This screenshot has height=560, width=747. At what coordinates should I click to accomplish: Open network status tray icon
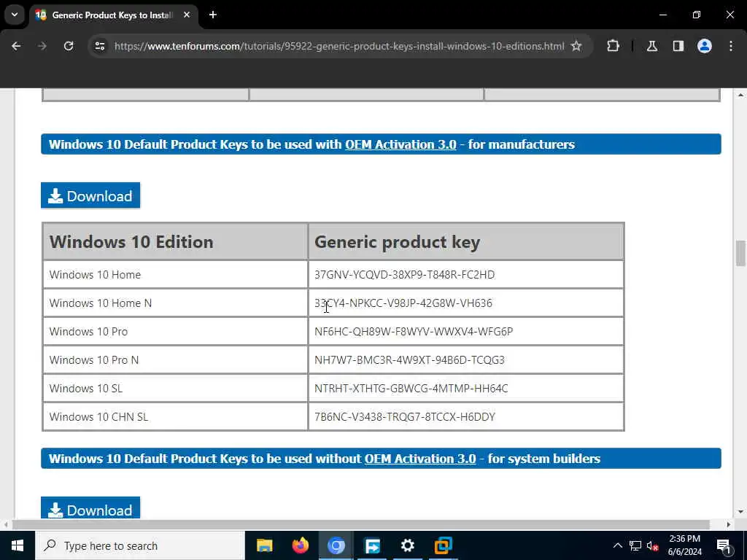[x=635, y=545]
